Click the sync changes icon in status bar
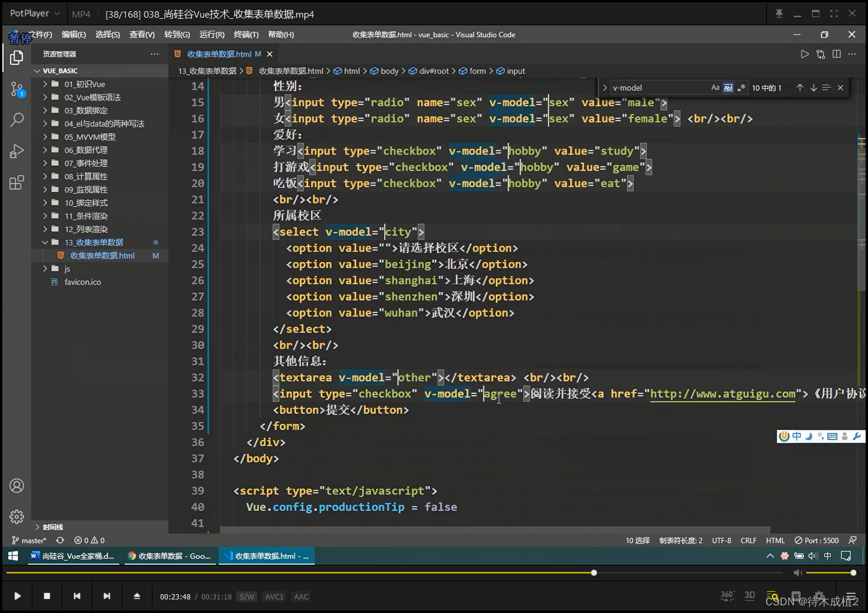Screen dimensions: 868x613 60,540
